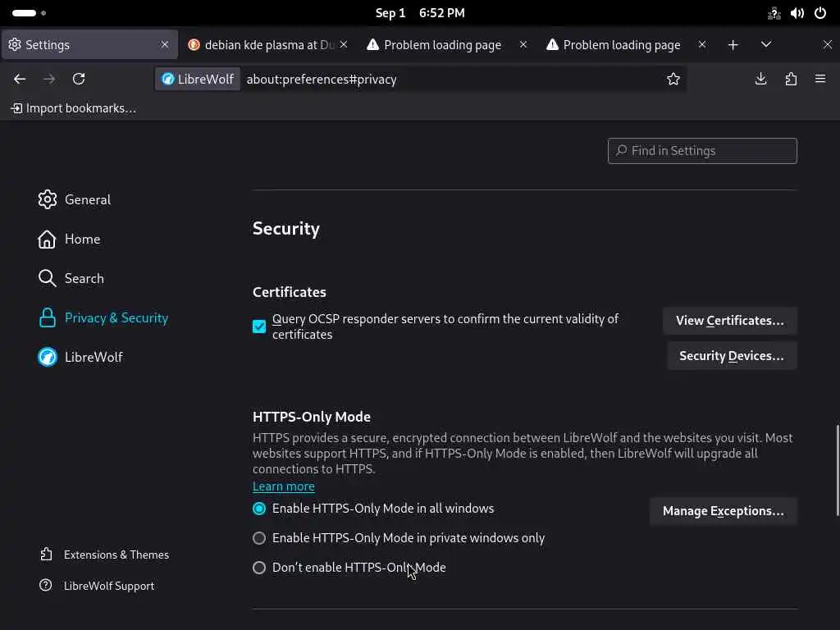
Task: Open the application hamburger menu
Action: click(x=820, y=79)
